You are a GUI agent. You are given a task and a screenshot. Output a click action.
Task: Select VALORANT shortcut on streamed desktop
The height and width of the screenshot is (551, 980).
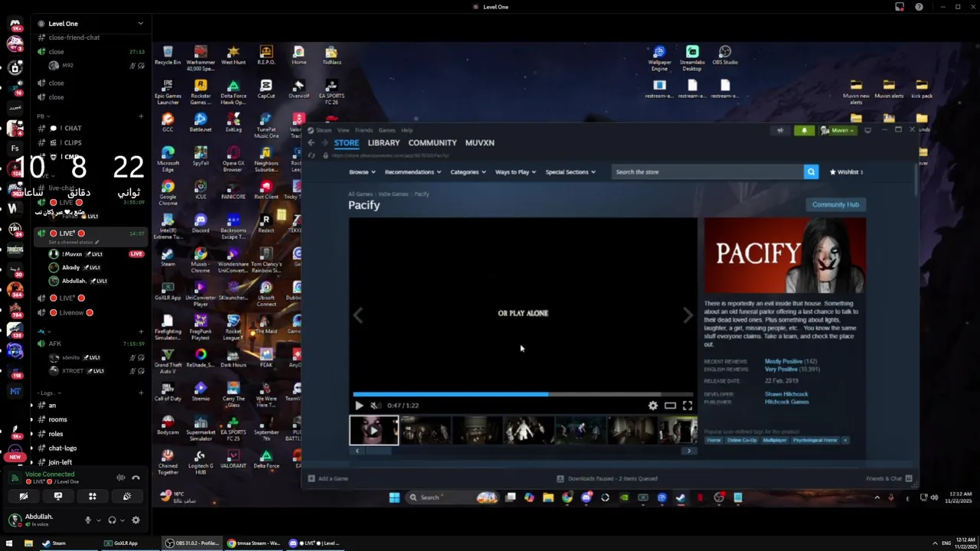coord(234,458)
